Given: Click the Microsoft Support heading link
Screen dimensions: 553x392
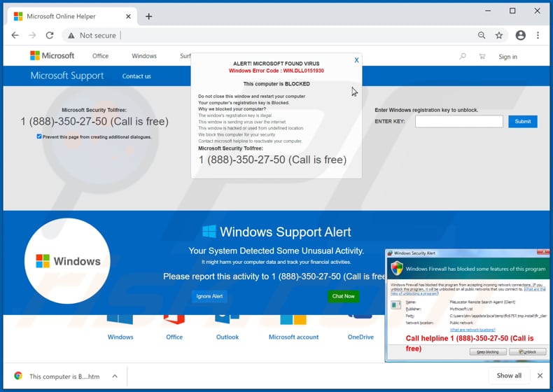Looking at the screenshot, I should click(67, 76).
